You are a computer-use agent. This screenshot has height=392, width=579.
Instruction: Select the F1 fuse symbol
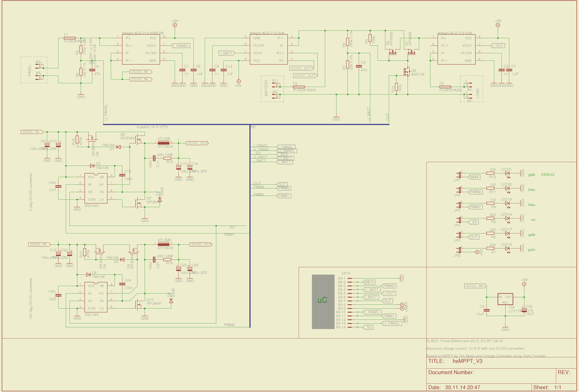pyautogui.click(x=70, y=38)
